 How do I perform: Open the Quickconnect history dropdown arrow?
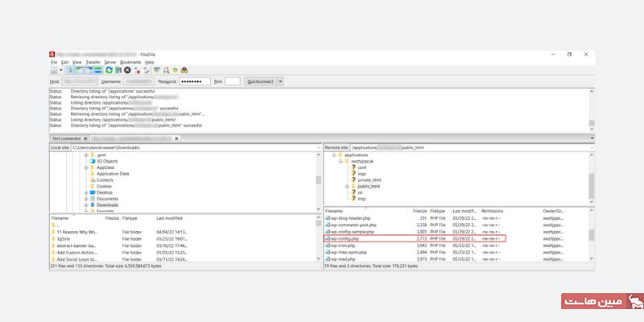(x=279, y=81)
